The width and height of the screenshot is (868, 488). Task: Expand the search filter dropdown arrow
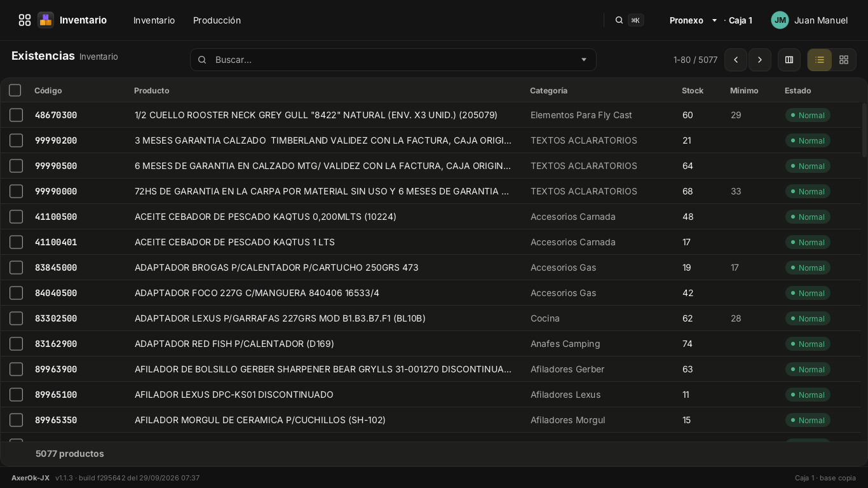click(584, 60)
